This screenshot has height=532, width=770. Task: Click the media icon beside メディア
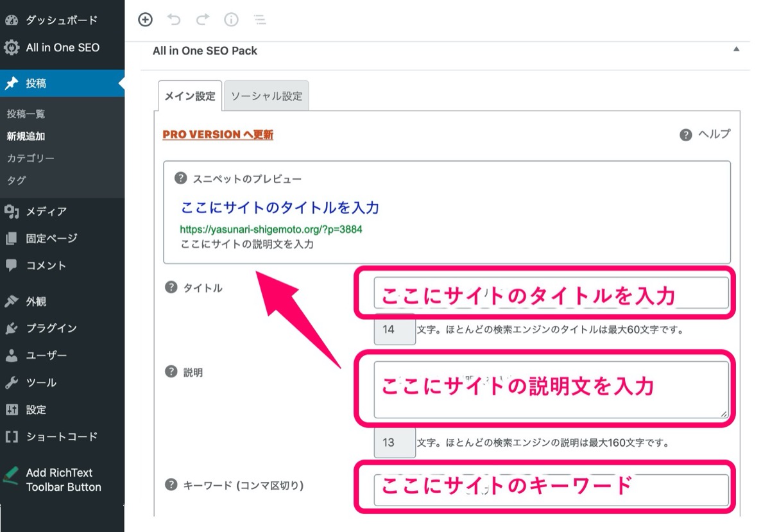pos(12,211)
